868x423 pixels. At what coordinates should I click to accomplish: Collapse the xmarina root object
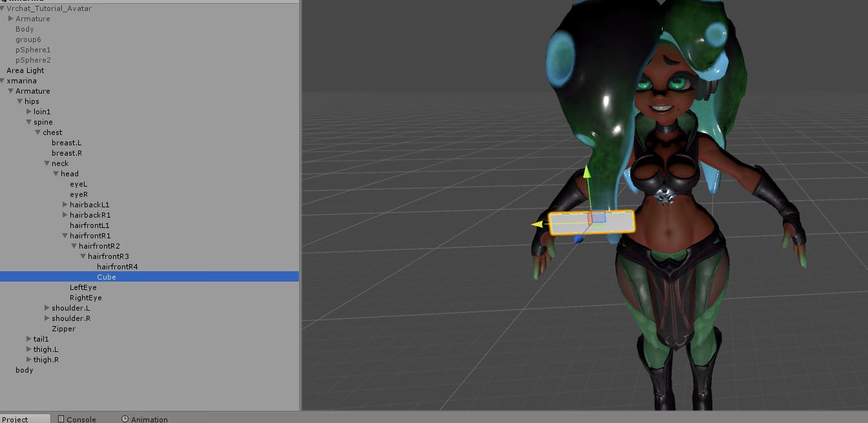(x=3, y=81)
